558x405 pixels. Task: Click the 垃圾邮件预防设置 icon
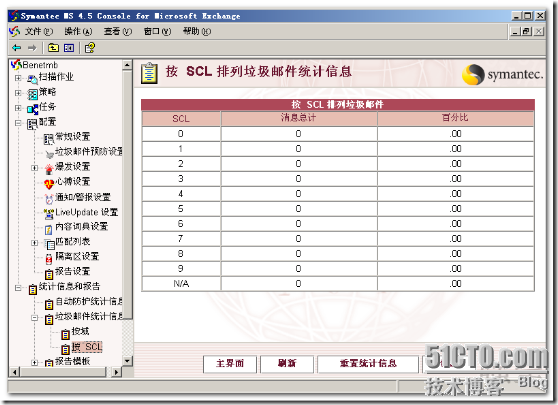point(49,154)
